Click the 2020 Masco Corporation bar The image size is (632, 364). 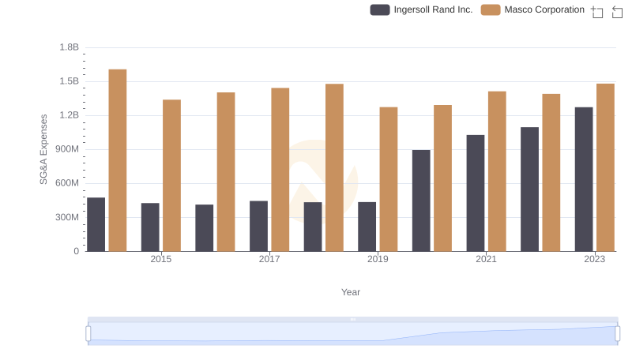(443, 178)
